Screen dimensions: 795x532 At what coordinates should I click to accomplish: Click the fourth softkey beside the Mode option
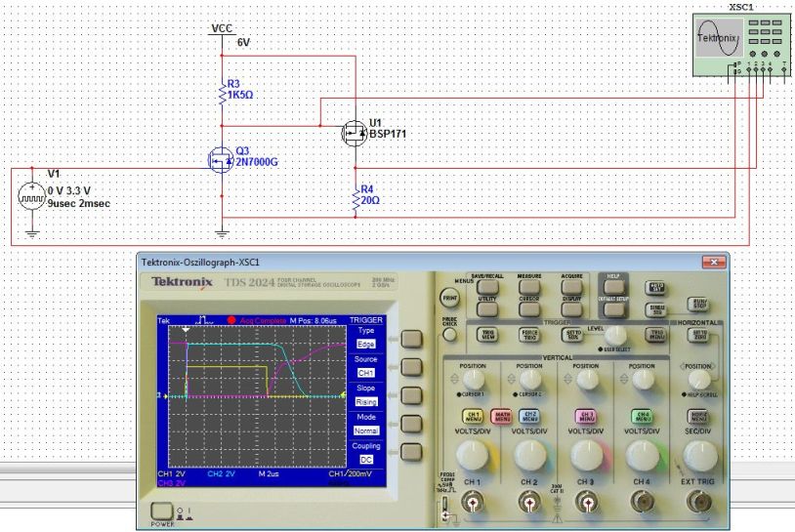pos(411,424)
